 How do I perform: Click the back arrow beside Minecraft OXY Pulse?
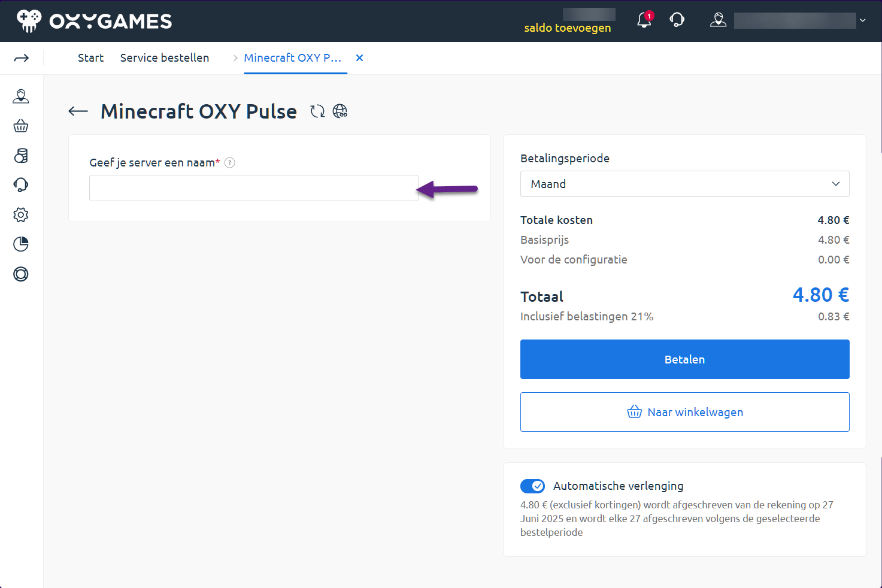pyautogui.click(x=78, y=111)
